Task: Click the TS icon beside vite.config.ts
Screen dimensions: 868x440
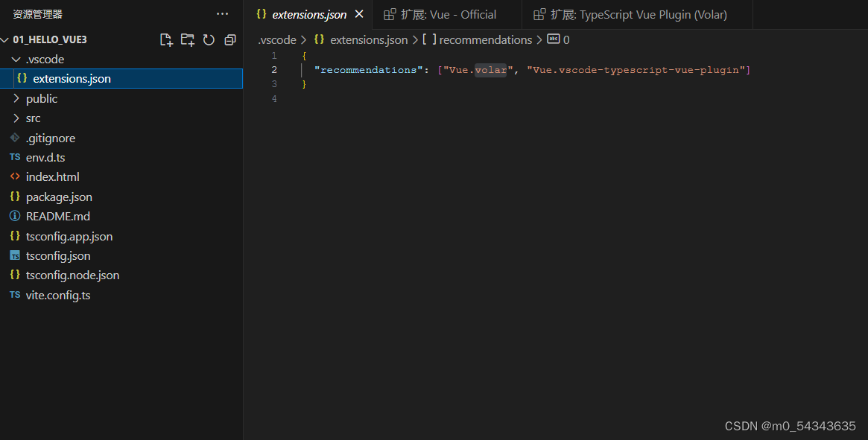Action: point(14,295)
